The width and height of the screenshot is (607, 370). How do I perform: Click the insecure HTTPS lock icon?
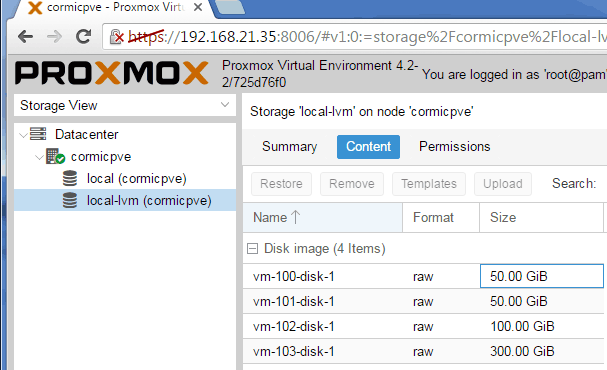pyautogui.click(x=117, y=37)
